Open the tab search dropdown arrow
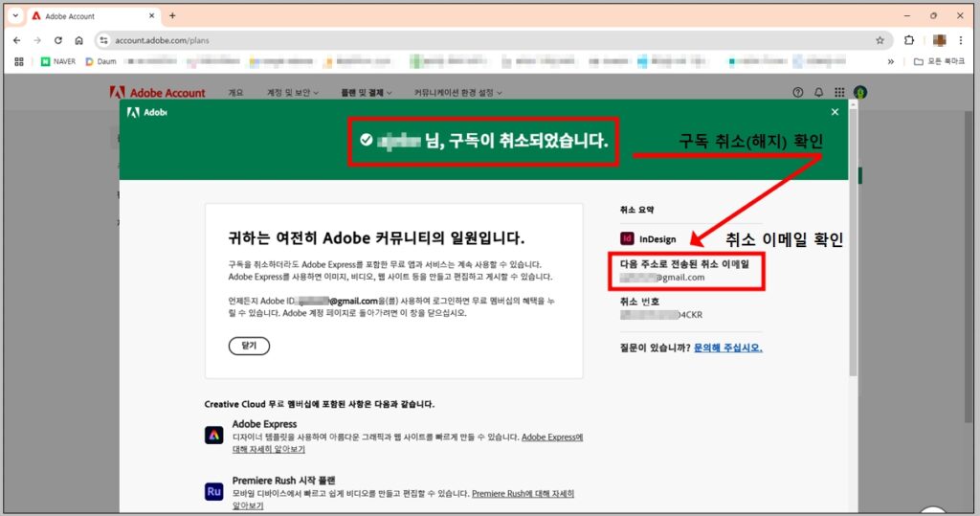The image size is (980, 516). point(15,15)
